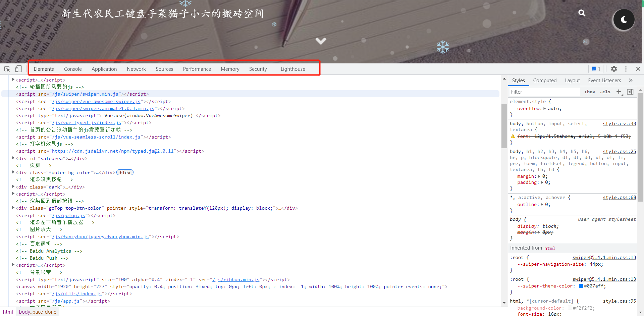Show more style pane tabs with chevron

631,80
